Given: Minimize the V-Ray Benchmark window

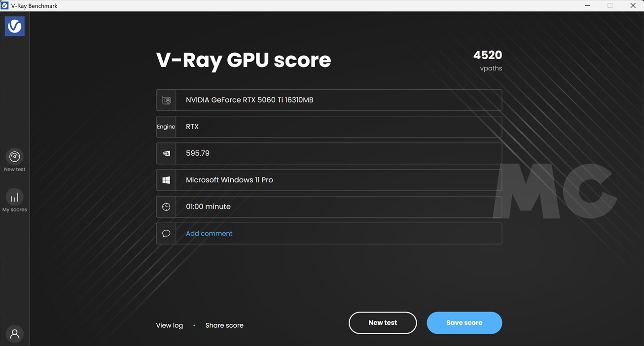Looking at the screenshot, I should tap(587, 6).
